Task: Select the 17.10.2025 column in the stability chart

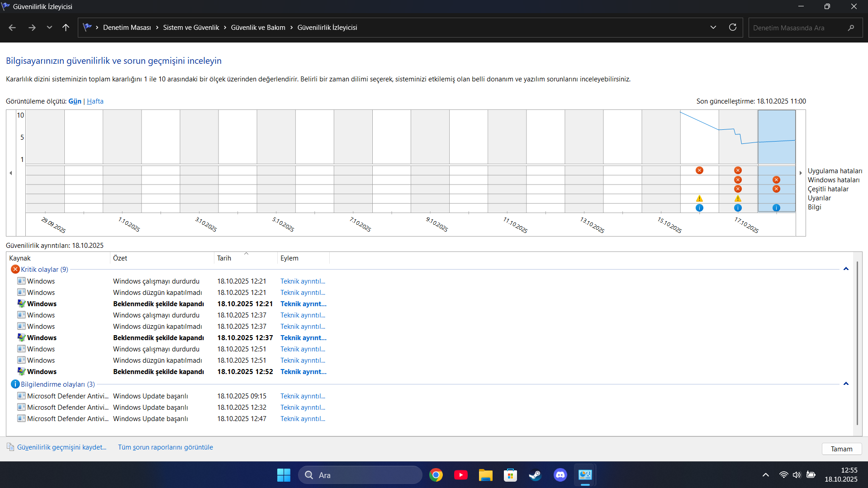Action: pos(738,161)
